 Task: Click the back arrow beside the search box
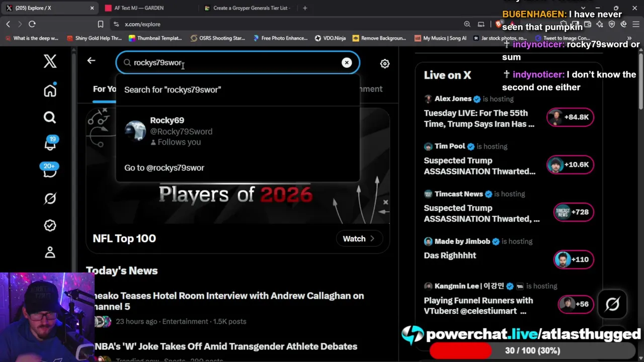coord(91,61)
